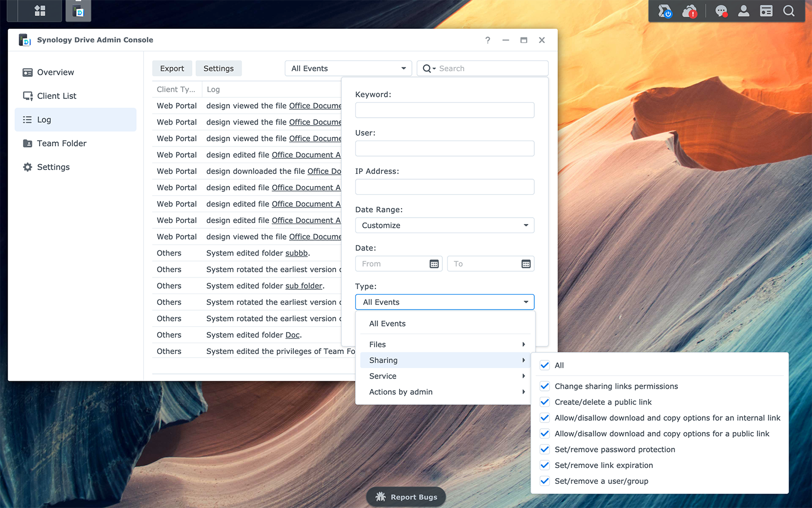Click the Export button
This screenshot has width=812, height=508.
point(171,68)
